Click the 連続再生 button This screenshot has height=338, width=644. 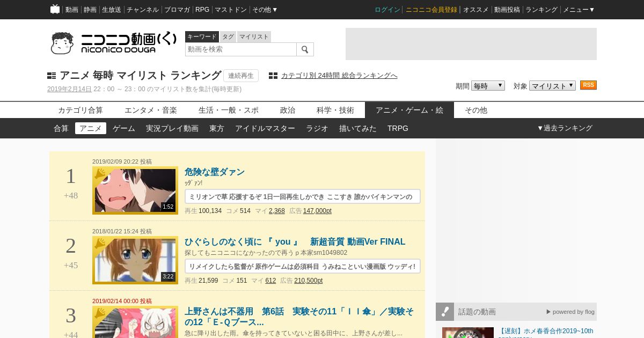(241, 76)
